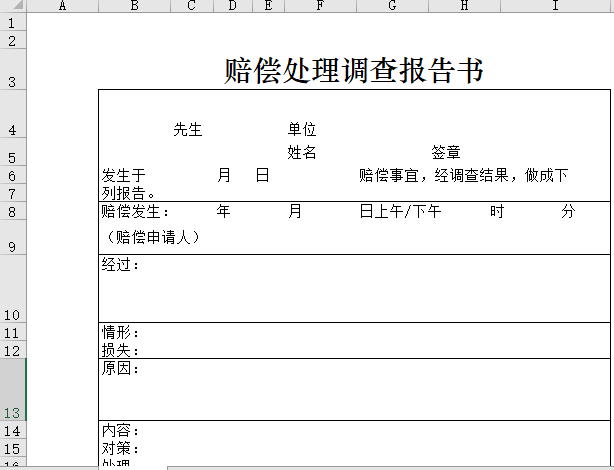Select column B header
This screenshot has width=614, height=470.
coord(134,6)
